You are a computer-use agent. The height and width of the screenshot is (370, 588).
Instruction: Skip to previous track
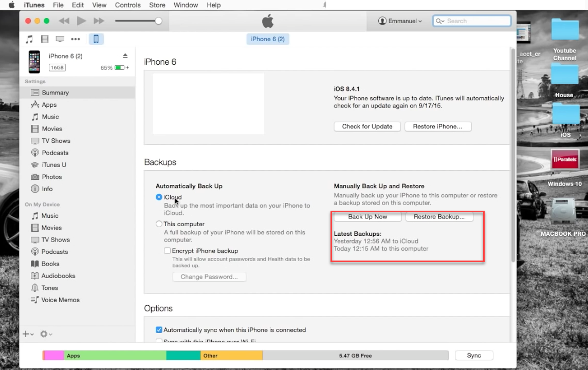[64, 21]
